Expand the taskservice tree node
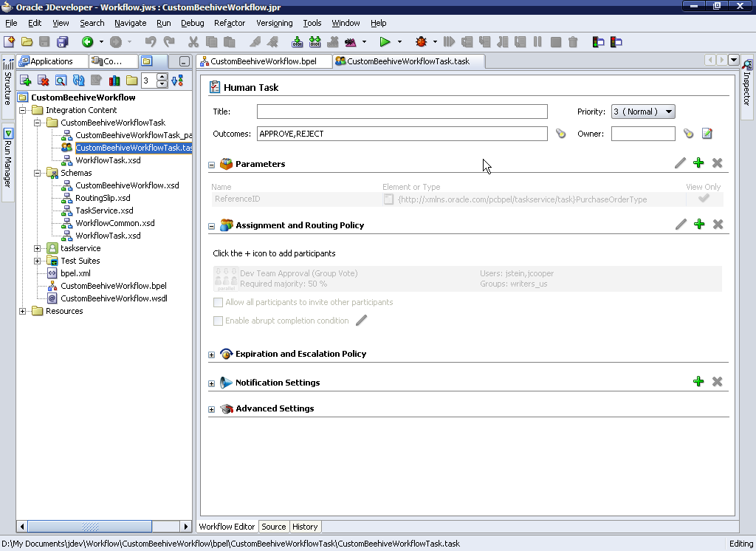Image resolution: width=756 pixels, height=551 pixels. tap(37, 248)
